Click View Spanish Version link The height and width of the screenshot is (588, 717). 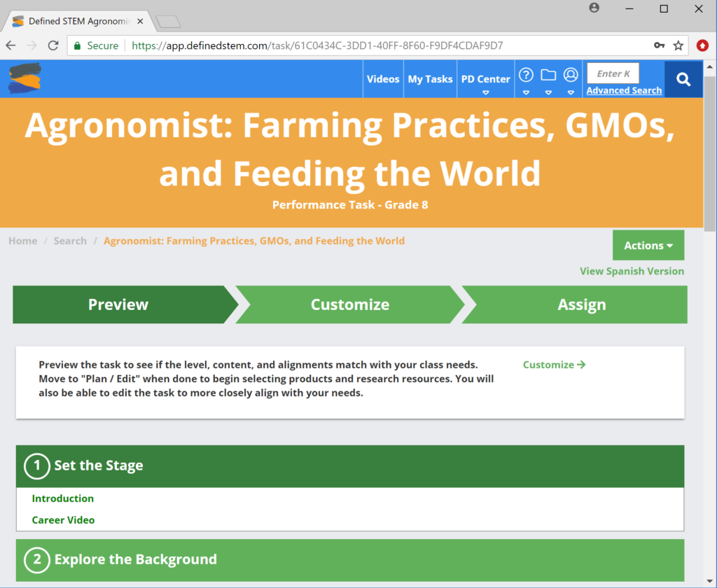point(632,271)
